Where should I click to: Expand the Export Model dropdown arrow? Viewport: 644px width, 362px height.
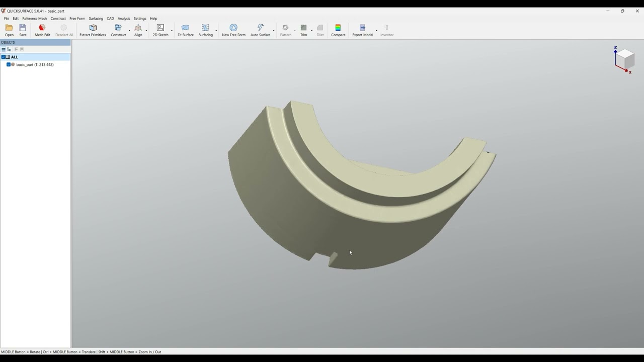click(376, 31)
